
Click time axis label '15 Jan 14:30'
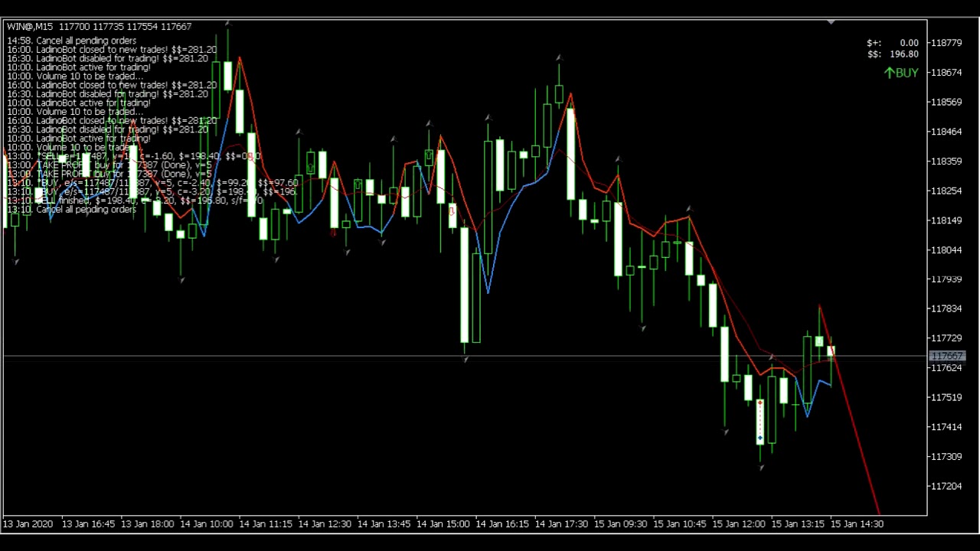tap(857, 524)
